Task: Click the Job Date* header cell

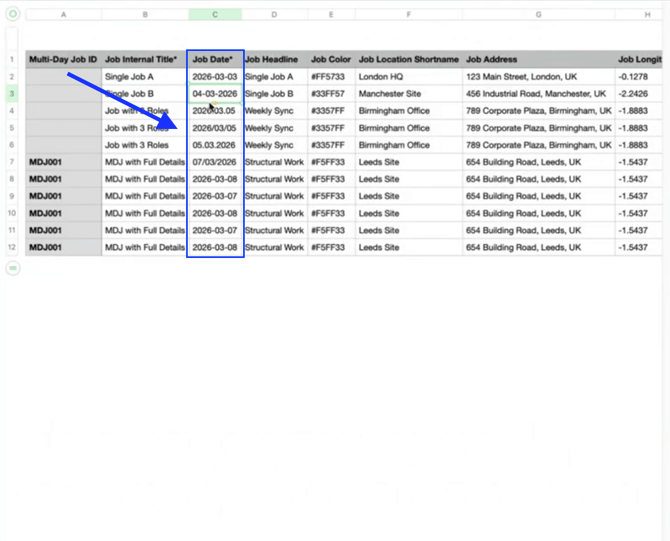Action: pyautogui.click(x=215, y=60)
